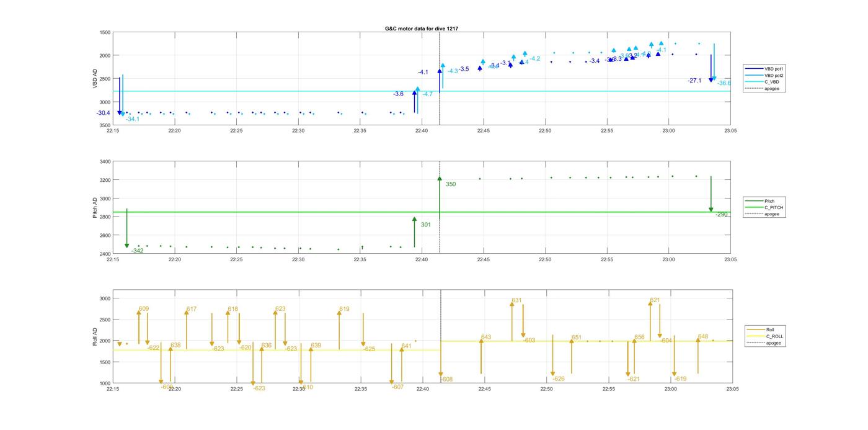This screenshot has height=430, width=868.
Task: Click the '643' roll move label
Action: coord(486,338)
